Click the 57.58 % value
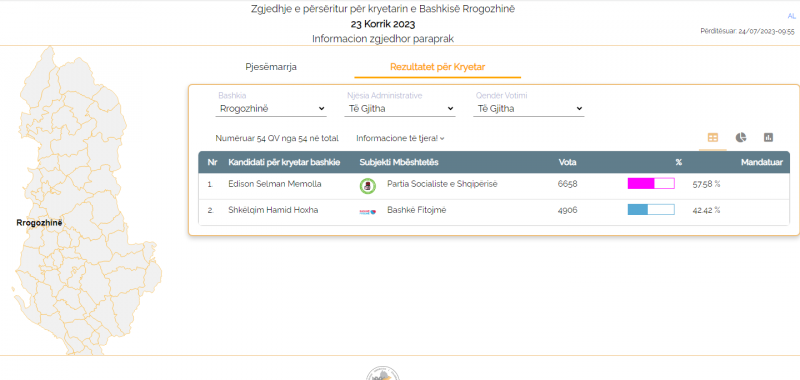The width and height of the screenshot is (800, 380). (x=706, y=184)
